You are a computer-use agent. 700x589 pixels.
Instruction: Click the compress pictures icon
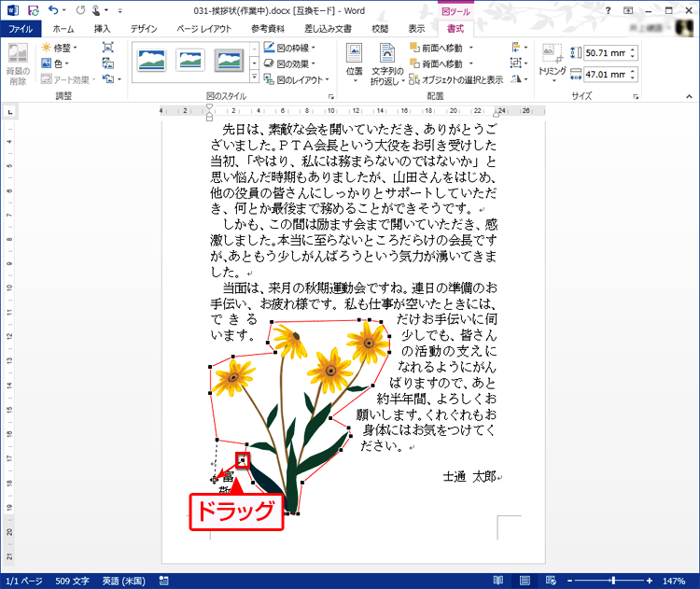(108, 48)
